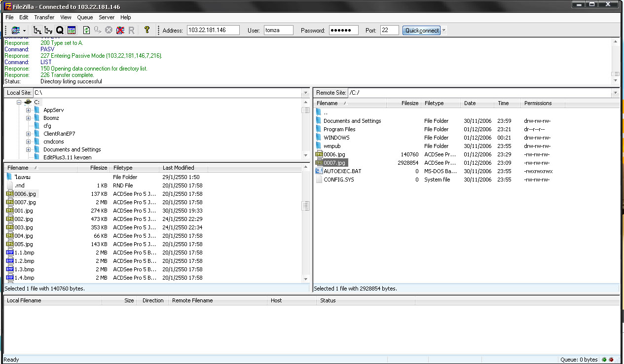This screenshot has height=364, width=624.
Task: Click the Port input field
Action: 390,30
